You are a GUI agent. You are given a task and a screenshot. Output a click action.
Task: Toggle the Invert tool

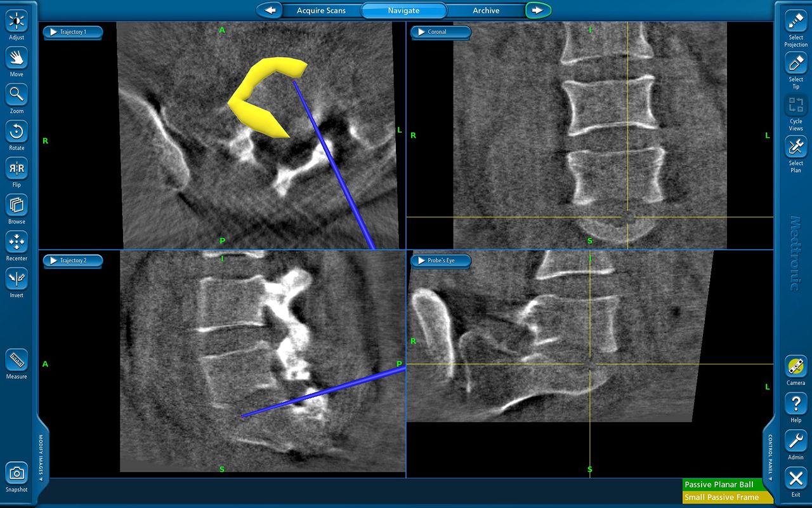(x=16, y=279)
